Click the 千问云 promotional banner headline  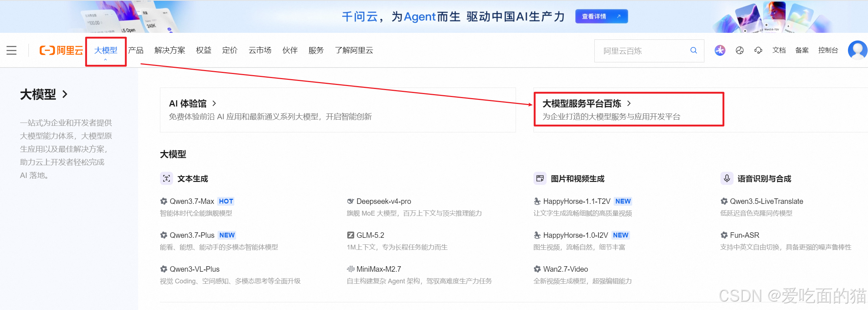tap(453, 16)
